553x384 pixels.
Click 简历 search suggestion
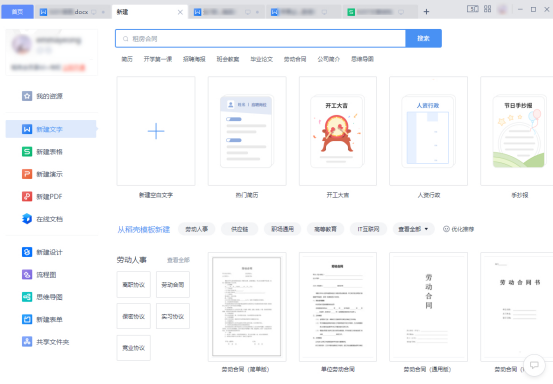127,59
